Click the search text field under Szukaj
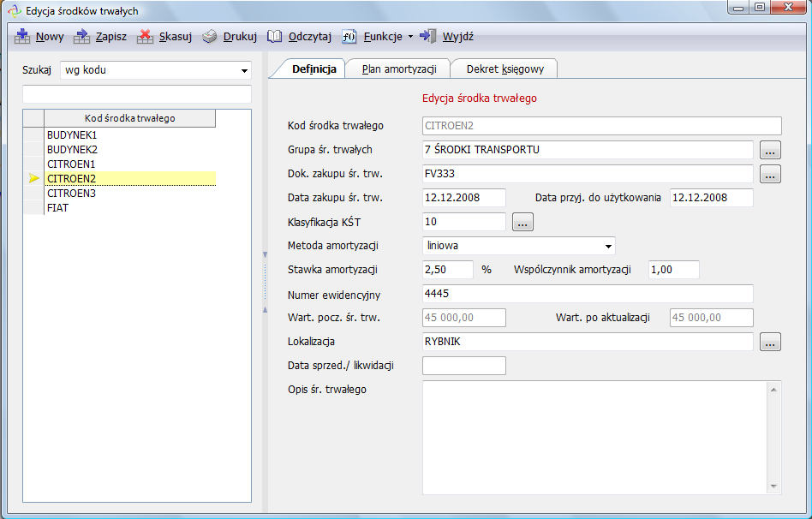This screenshot has width=812, height=519. click(137, 94)
